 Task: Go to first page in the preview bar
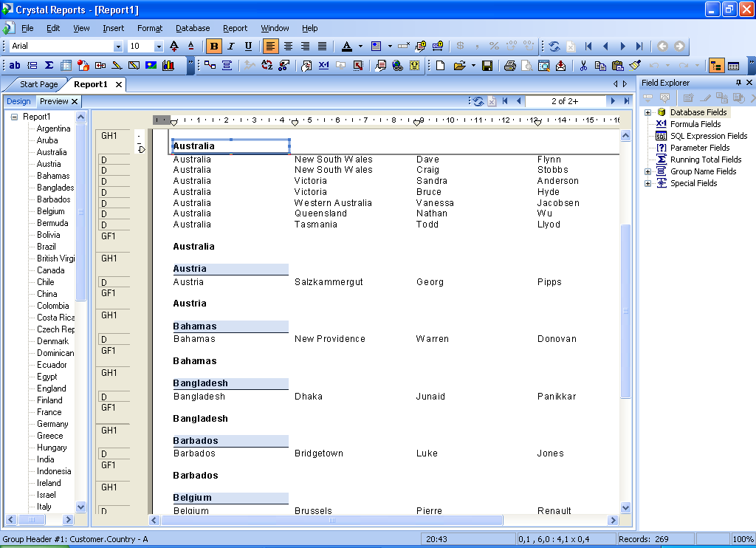click(x=505, y=101)
